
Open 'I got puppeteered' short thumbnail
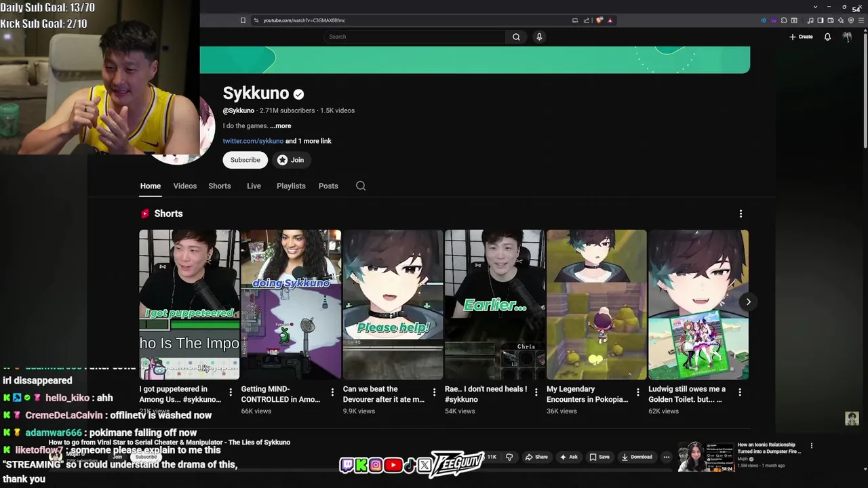pos(189,304)
